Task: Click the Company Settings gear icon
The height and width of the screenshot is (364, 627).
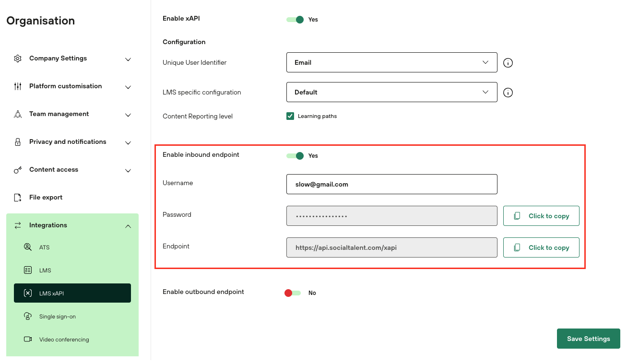Action: 18,59
